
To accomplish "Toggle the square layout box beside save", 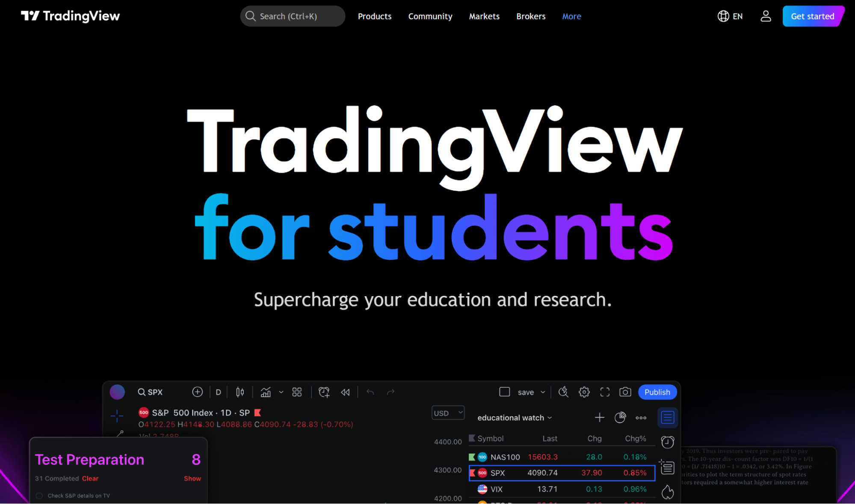I will 505,392.
